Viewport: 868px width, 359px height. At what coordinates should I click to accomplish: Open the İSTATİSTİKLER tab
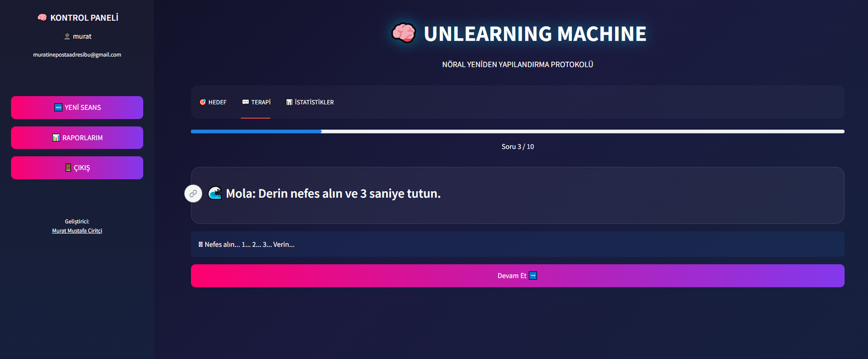point(310,102)
